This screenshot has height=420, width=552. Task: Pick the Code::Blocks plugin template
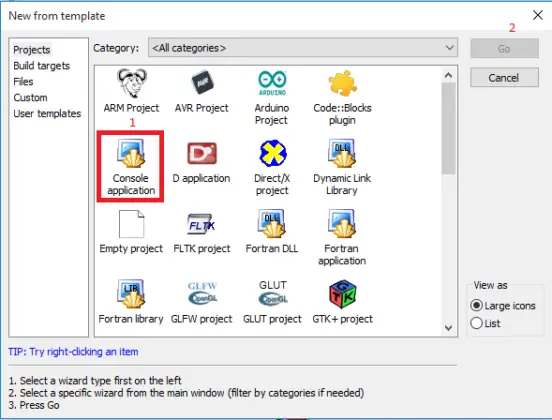click(342, 97)
